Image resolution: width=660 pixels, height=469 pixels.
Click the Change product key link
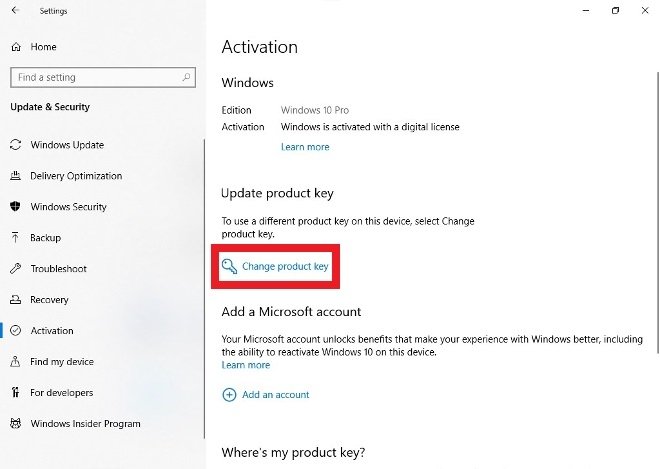[285, 266]
